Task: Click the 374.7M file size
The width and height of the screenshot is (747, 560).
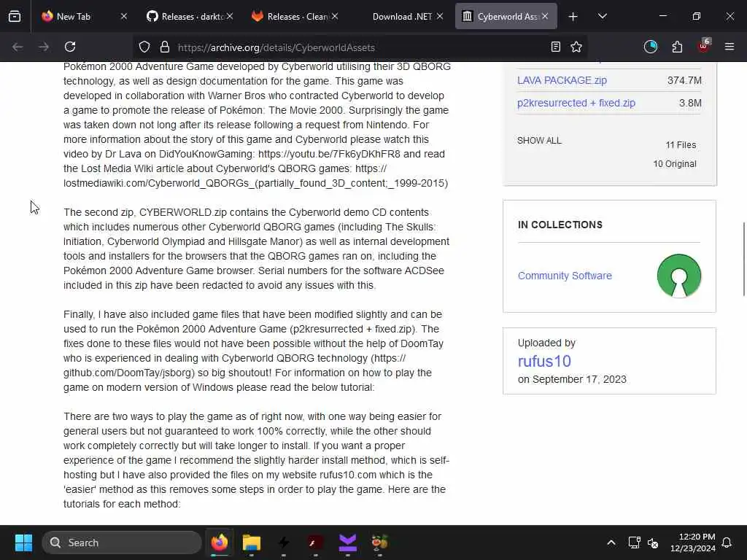Action: click(684, 80)
